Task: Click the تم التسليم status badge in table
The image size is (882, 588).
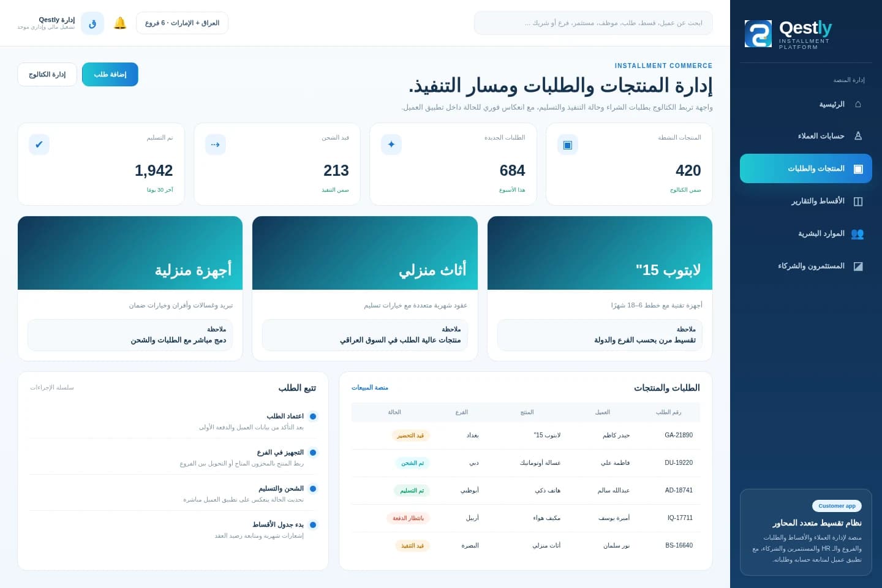Action: point(412,491)
